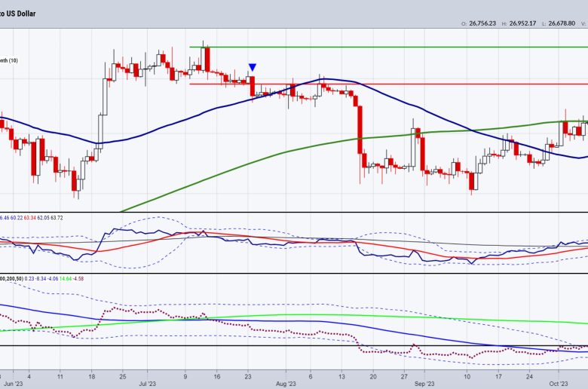The width and height of the screenshot is (588, 389).
Task: Click the lower indicator value -8.34
Action: (x=40, y=279)
